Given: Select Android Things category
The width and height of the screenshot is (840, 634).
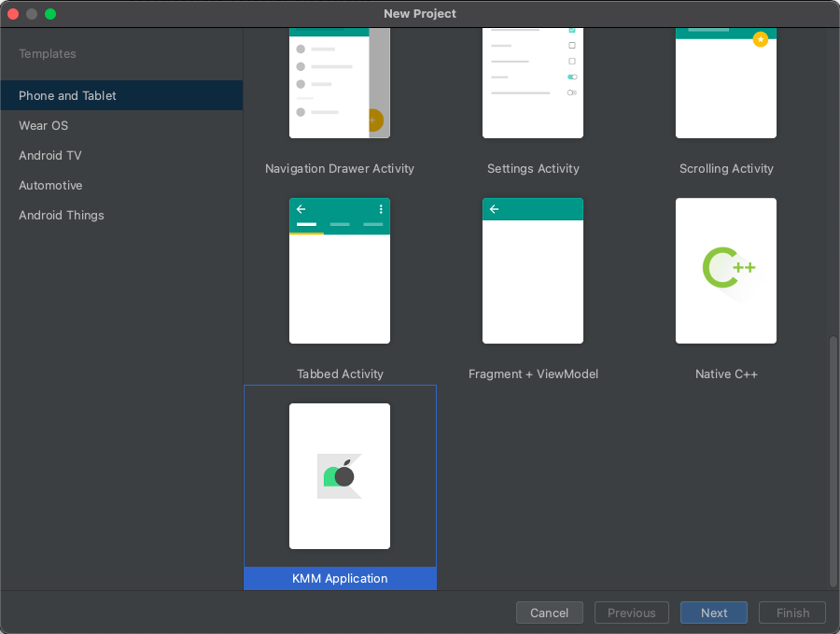Looking at the screenshot, I should [x=121, y=215].
